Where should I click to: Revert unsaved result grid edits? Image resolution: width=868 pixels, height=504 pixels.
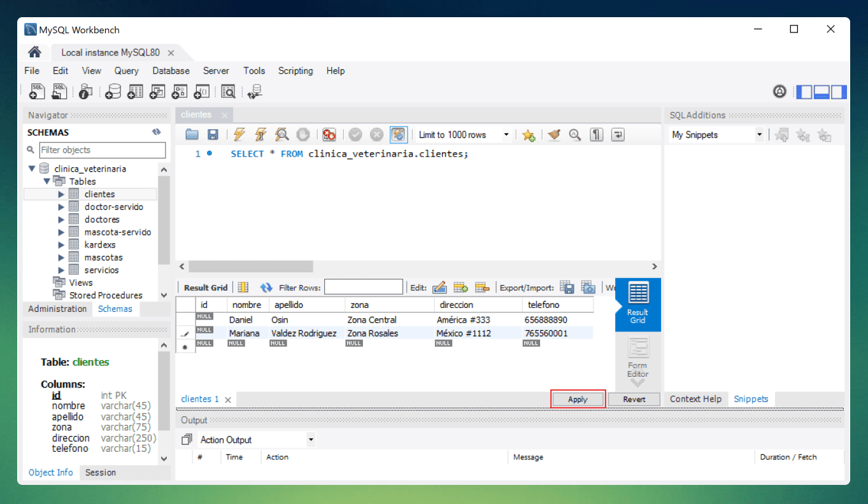[634, 399]
